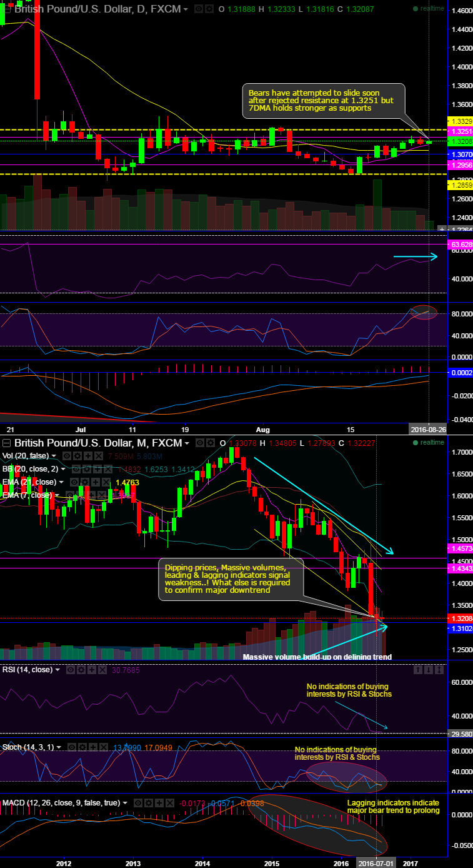473x868 pixels.
Task: Add indicator on Stoch study
Action: coord(93,747)
